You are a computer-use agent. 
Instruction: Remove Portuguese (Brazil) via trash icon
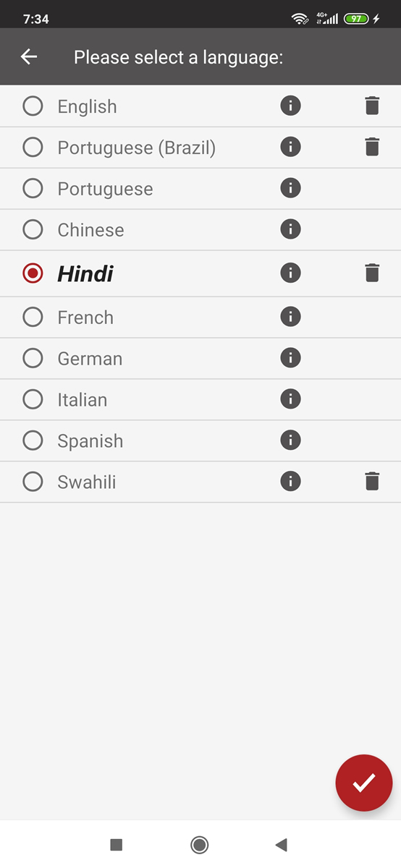click(x=372, y=148)
